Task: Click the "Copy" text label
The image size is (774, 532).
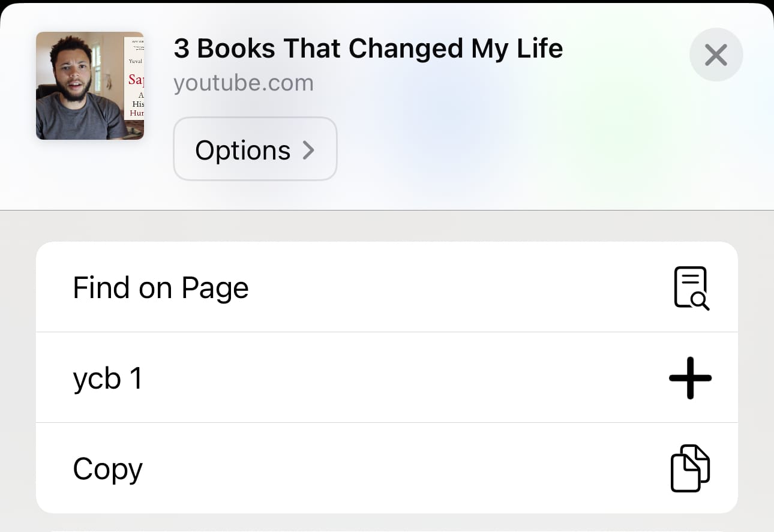Action: click(x=108, y=469)
